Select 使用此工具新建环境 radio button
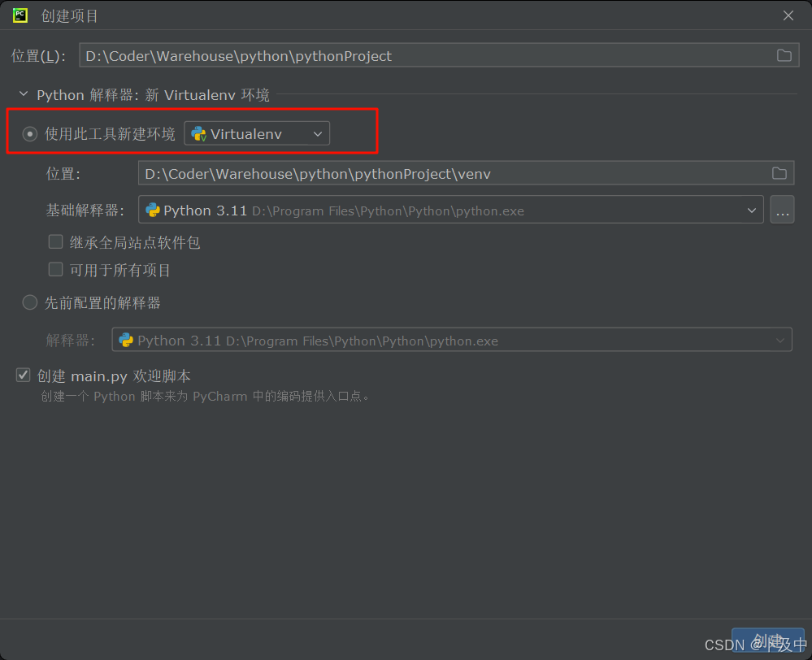Image resolution: width=812 pixels, height=660 pixels. pyautogui.click(x=29, y=134)
